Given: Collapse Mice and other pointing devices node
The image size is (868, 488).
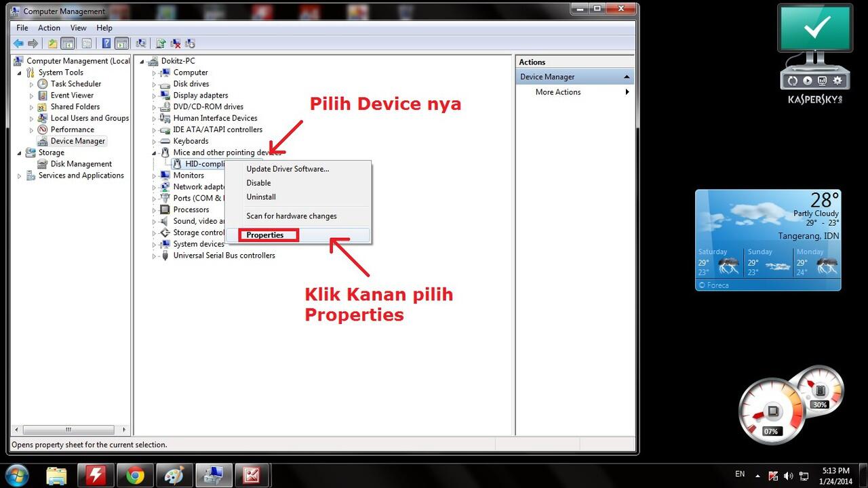Looking at the screenshot, I should 154,152.
